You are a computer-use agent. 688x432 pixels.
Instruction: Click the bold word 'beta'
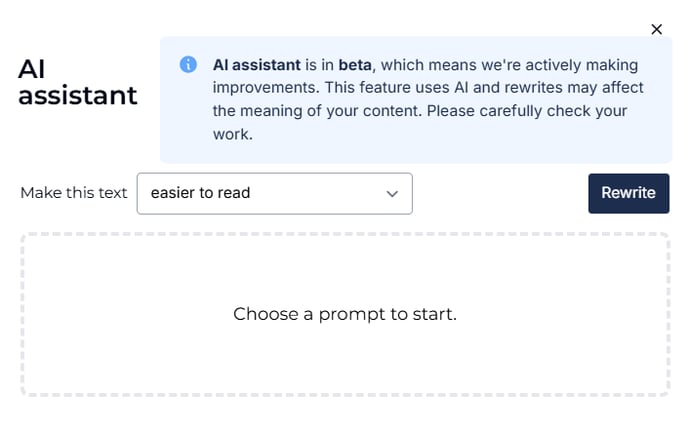click(x=355, y=65)
